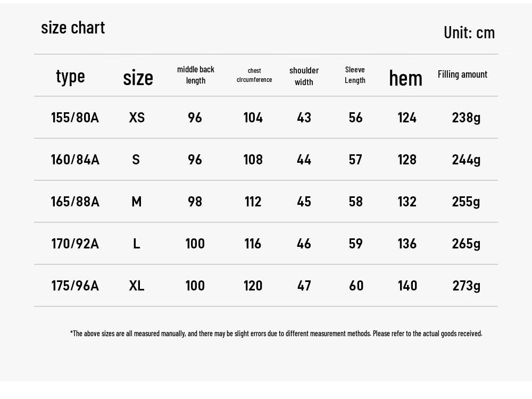Screen dimensions: 532x399
Task: Select chest value 116 in L row
Action: pyautogui.click(x=253, y=244)
